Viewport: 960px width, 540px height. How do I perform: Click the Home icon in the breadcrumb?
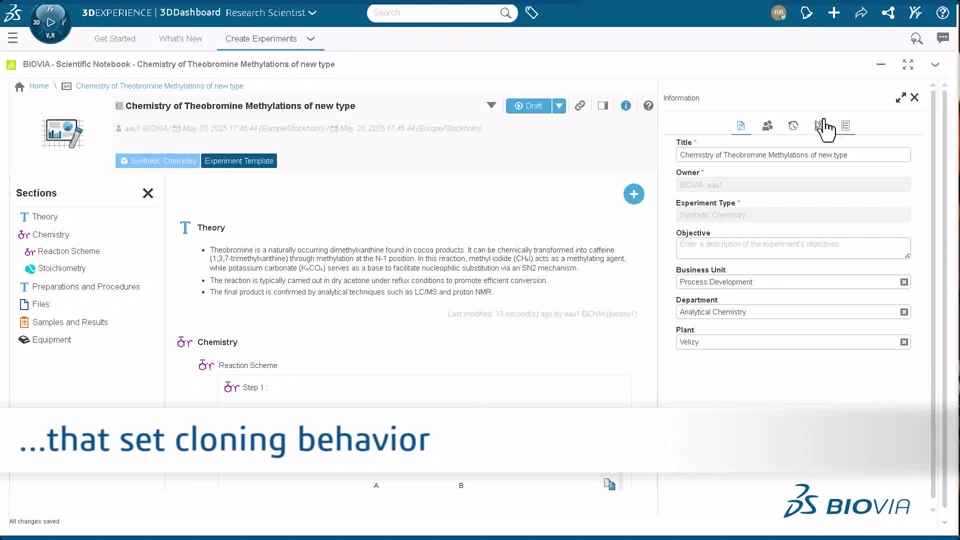[x=20, y=86]
